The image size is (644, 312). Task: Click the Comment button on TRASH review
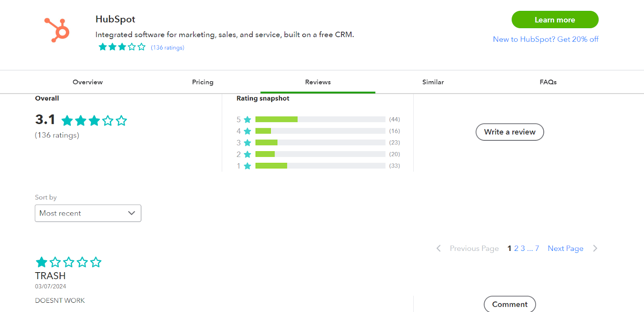(510, 304)
